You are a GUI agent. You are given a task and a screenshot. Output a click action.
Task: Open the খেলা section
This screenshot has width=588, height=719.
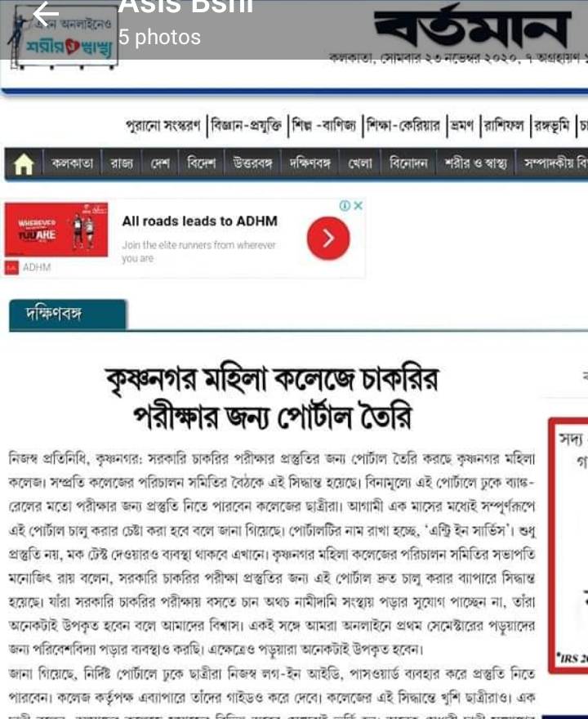(360, 163)
